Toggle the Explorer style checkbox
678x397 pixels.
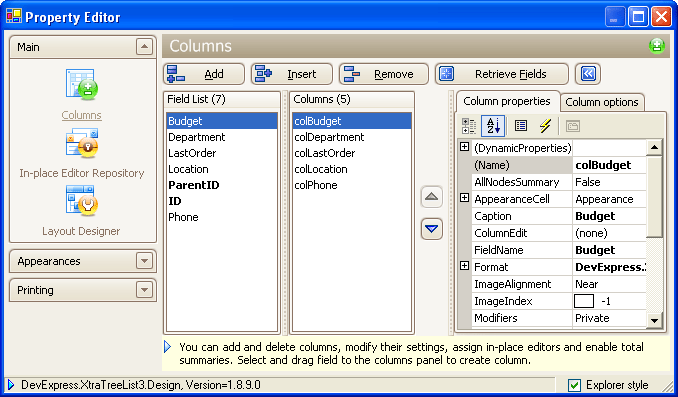pos(574,385)
